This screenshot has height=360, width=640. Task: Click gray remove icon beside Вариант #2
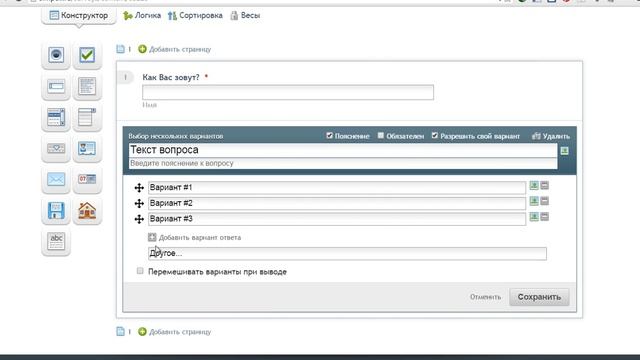[544, 201]
